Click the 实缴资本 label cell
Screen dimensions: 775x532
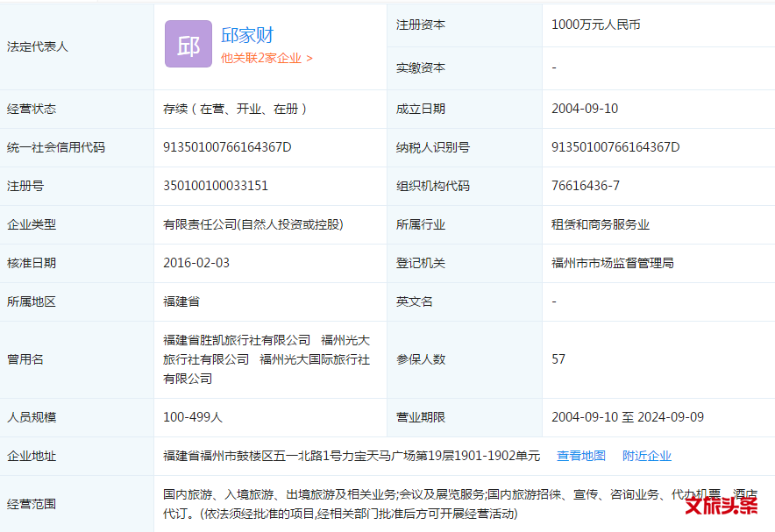tap(465, 68)
